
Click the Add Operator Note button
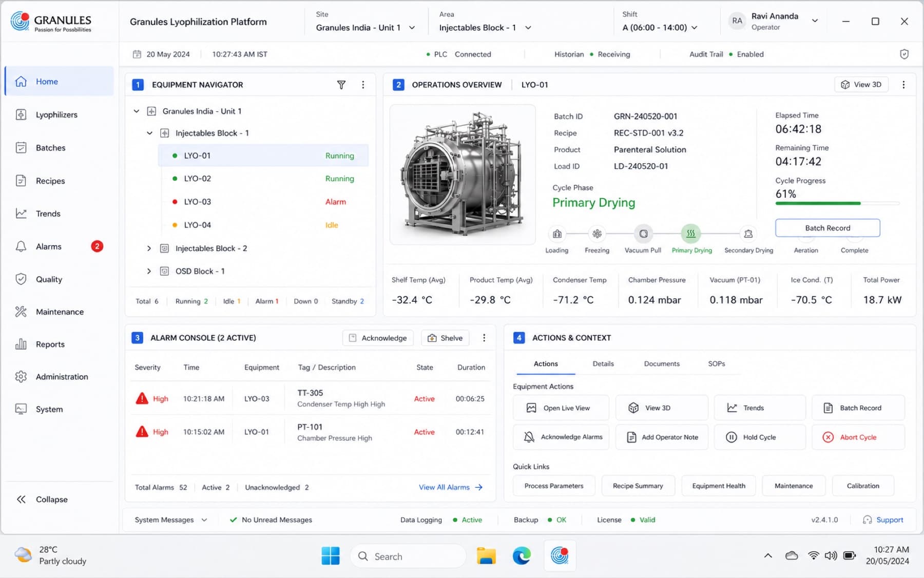click(662, 437)
